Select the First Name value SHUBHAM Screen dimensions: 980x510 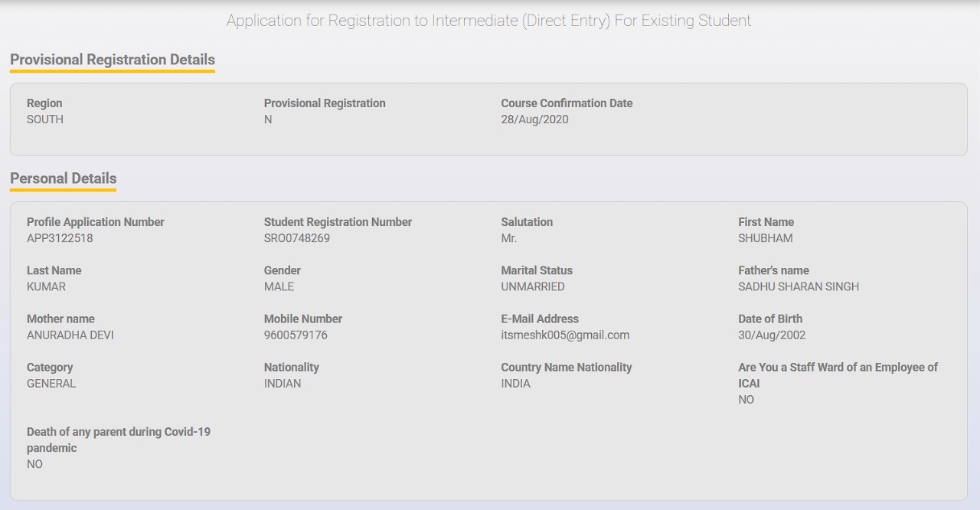pyautogui.click(x=766, y=238)
